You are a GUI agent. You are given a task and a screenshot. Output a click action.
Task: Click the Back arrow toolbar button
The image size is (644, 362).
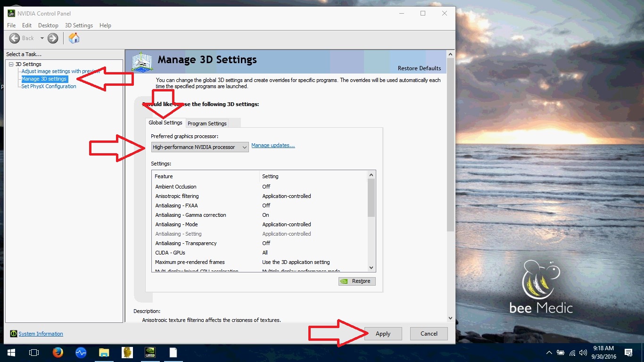tap(15, 38)
